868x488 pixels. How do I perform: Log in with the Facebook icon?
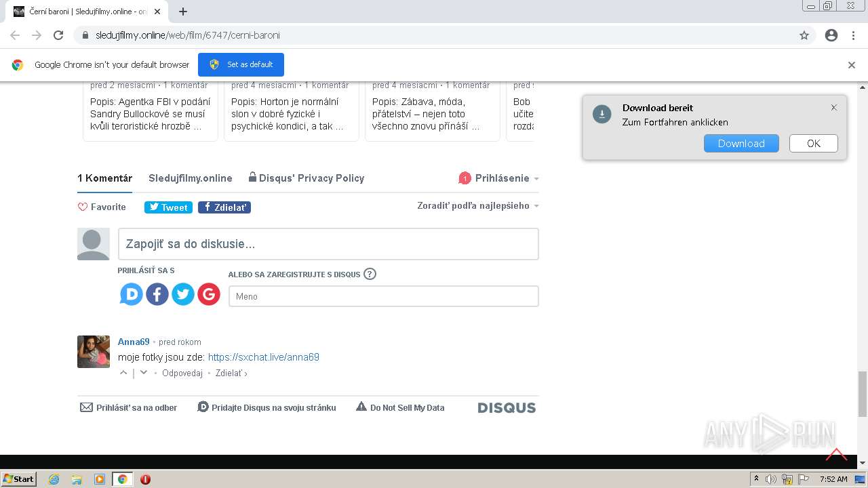click(x=157, y=294)
